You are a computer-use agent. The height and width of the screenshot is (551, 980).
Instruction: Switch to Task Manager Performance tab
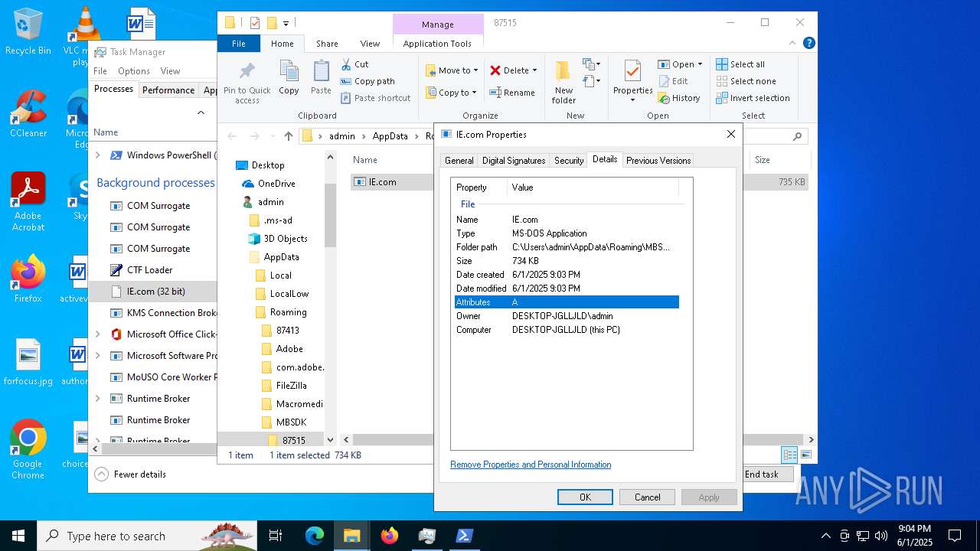[x=168, y=90]
